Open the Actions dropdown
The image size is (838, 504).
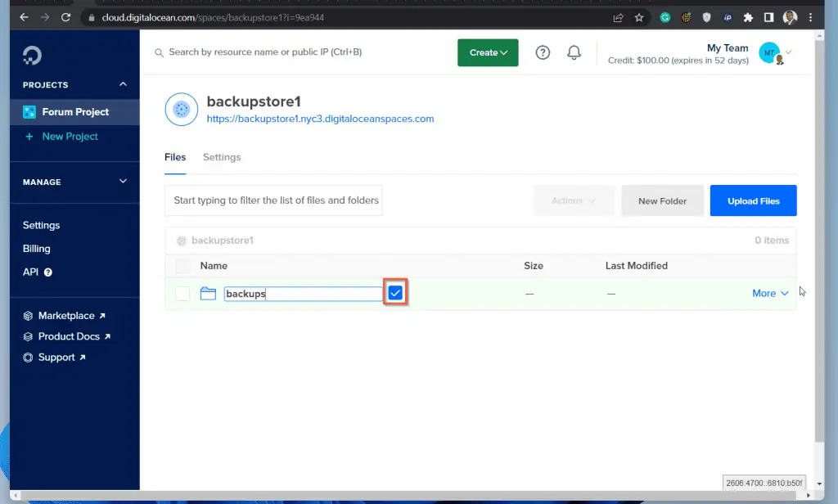(x=574, y=201)
